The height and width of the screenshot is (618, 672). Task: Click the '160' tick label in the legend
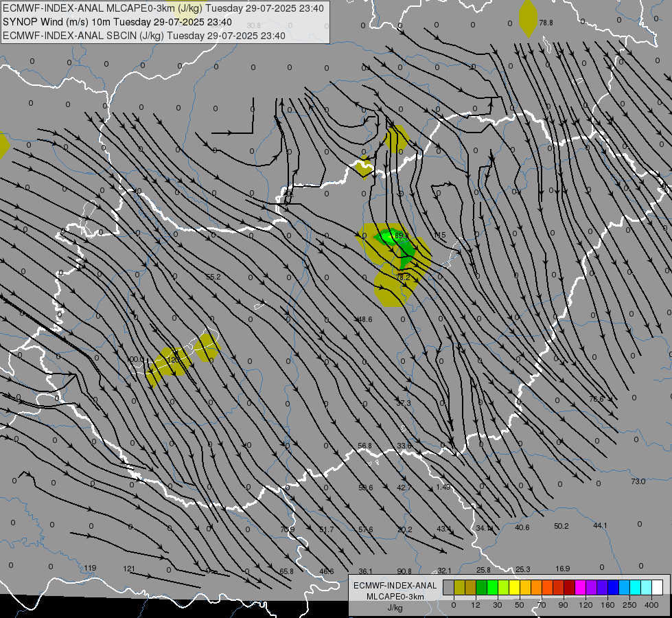[607, 605]
